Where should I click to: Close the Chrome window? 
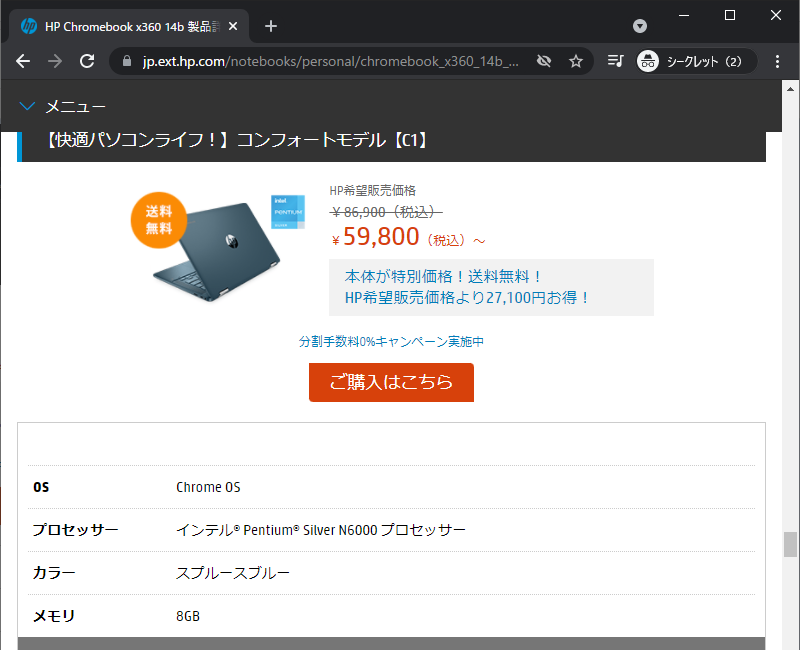click(x=776, y=15)
